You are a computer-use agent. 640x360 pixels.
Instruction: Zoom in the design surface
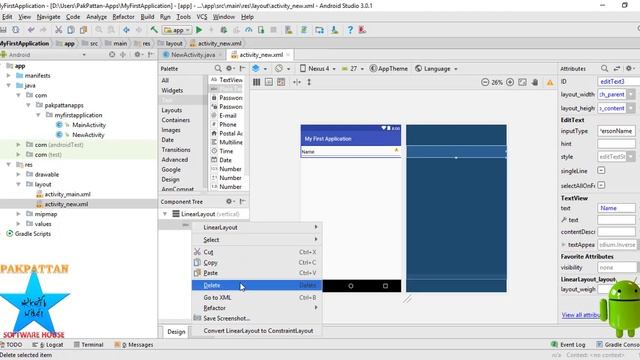coord(510,82)
